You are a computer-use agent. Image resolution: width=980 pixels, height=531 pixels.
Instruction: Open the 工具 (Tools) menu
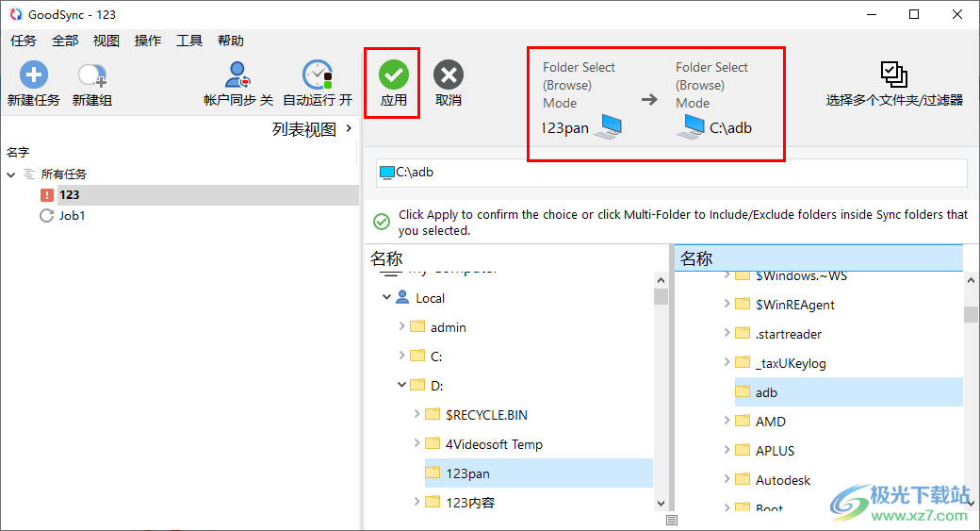click(189, 41)
